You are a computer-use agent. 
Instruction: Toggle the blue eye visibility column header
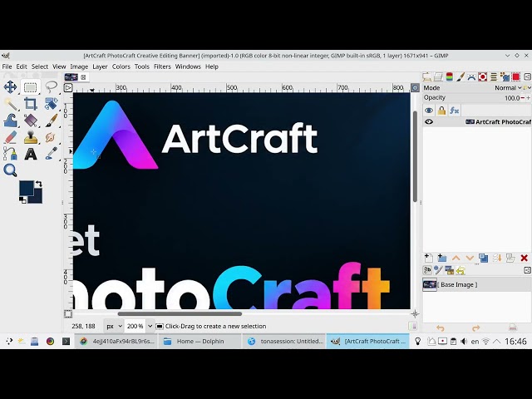(x=429, y=111)
